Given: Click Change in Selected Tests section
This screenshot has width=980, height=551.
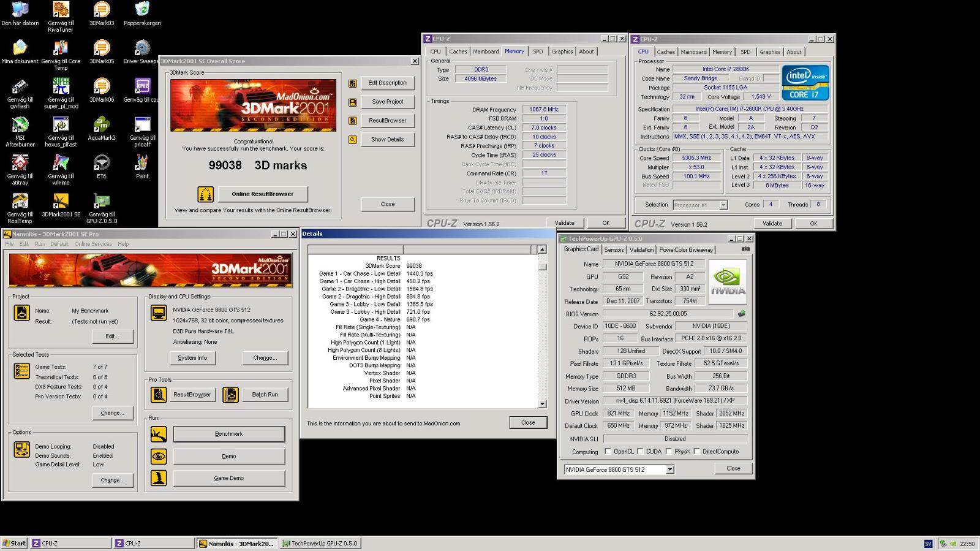Looking at the screenshot, I should (112, 412).
